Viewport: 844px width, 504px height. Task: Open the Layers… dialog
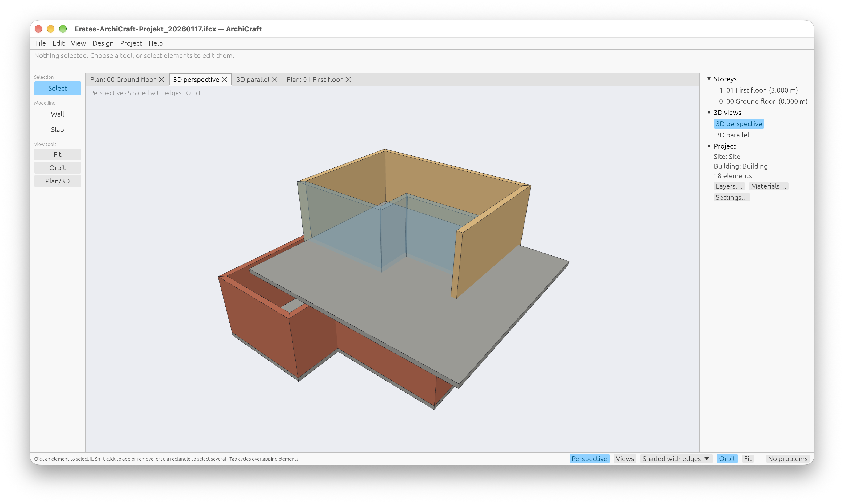(729, 186)
